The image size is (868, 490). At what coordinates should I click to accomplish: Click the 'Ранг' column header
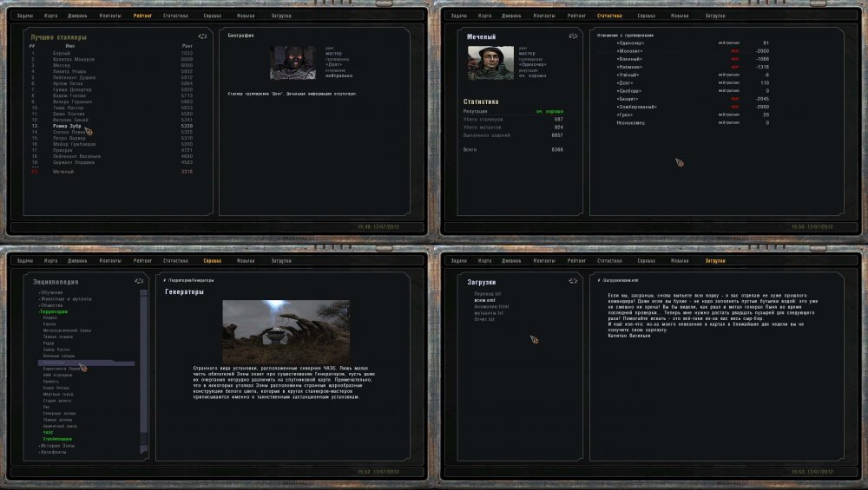(x=187, y=46)
